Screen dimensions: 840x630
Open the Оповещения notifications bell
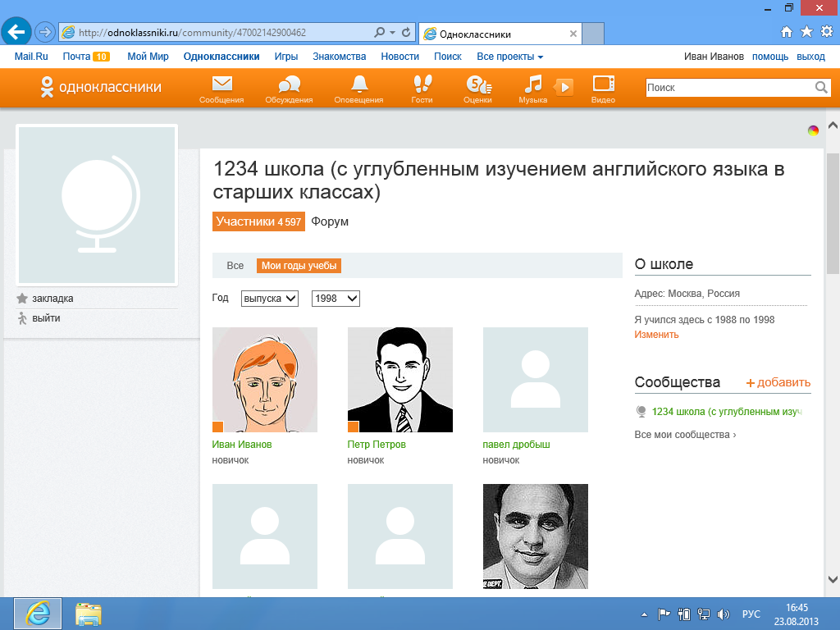pyautogui.click(x=359, y=89)
